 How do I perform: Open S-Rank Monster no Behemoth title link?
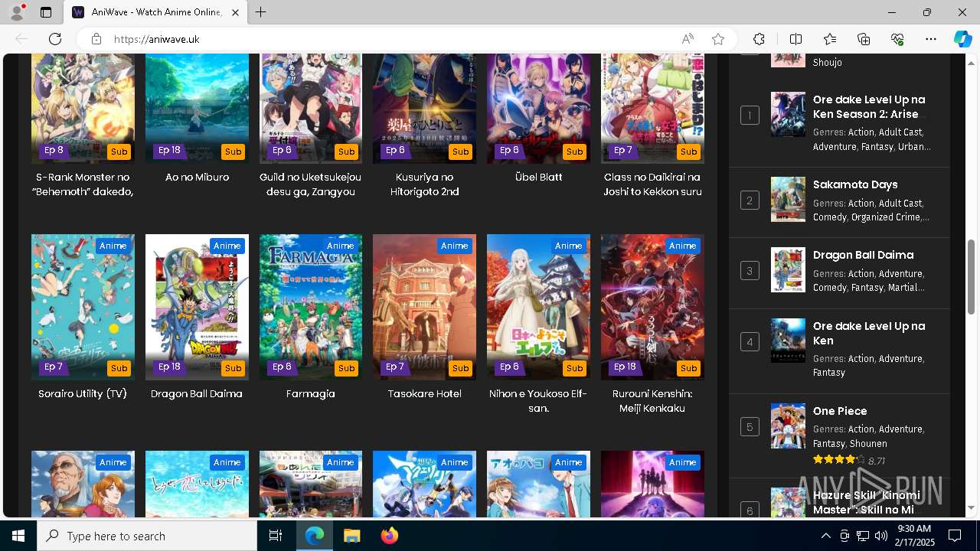[83, 184]
